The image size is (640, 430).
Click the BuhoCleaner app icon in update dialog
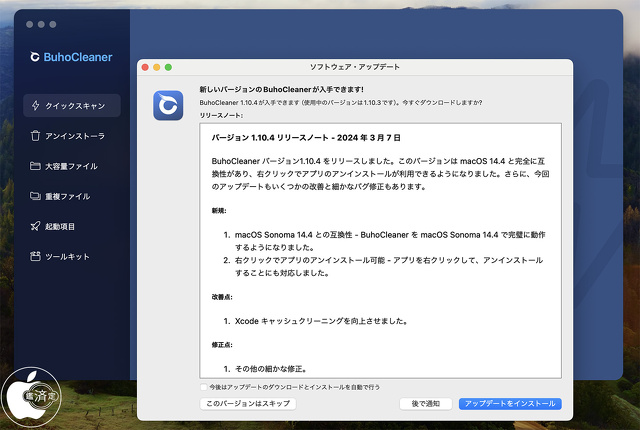[168, 105]
